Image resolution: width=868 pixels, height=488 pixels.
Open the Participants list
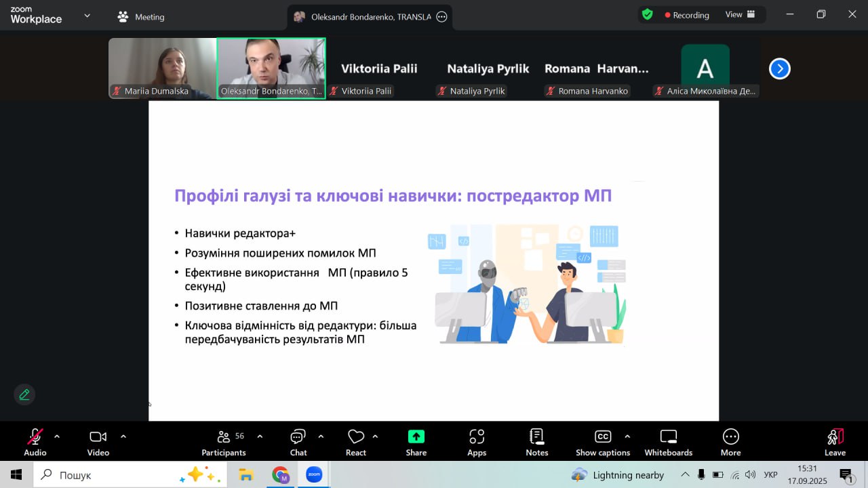(224, 442)
